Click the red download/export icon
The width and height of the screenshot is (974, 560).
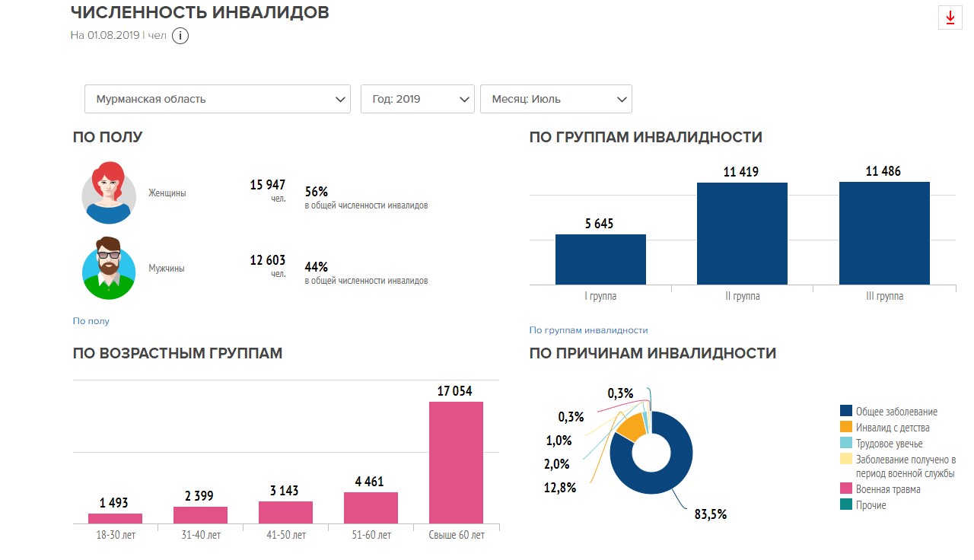point(949,17)
